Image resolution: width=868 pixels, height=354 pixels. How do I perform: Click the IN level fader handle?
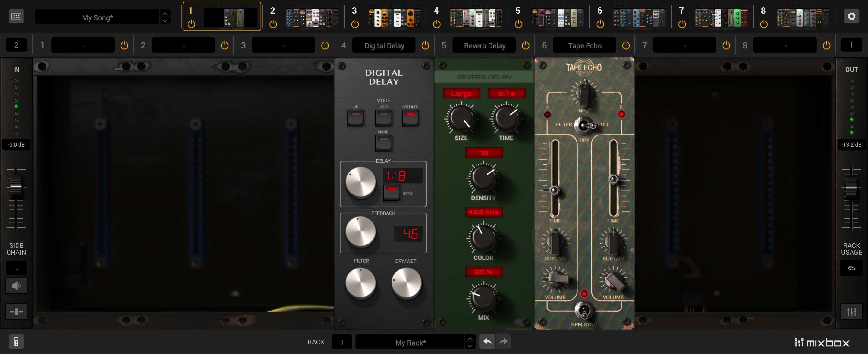tap(16, 186)
